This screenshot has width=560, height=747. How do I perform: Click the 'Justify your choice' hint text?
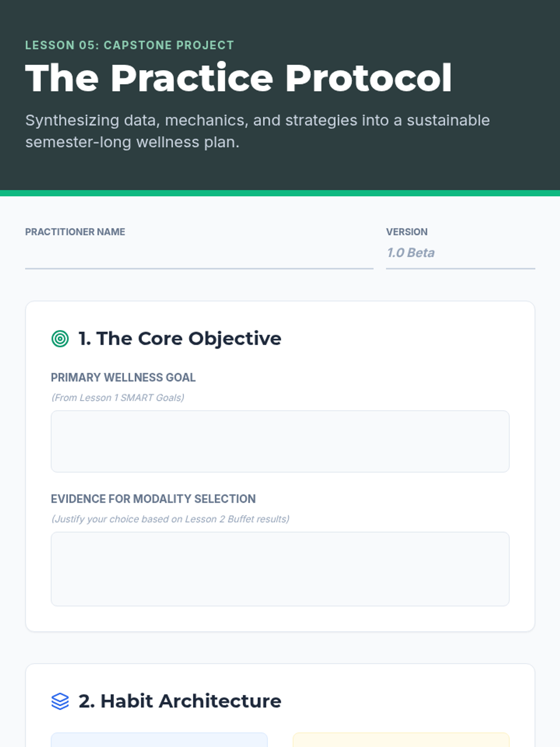click(170, 519)
